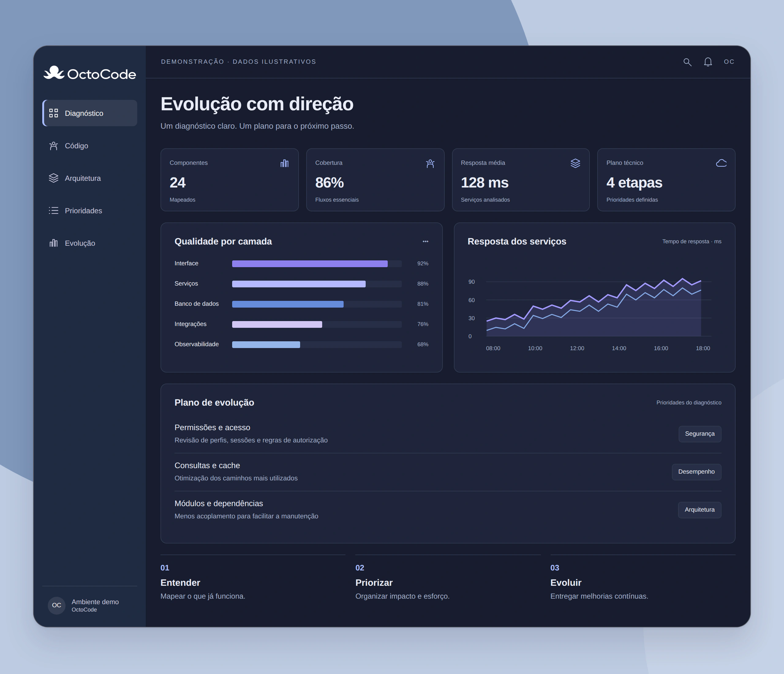784x674 pixels.
Task: Click the Interface quality bar
Action: pos(317,264)
